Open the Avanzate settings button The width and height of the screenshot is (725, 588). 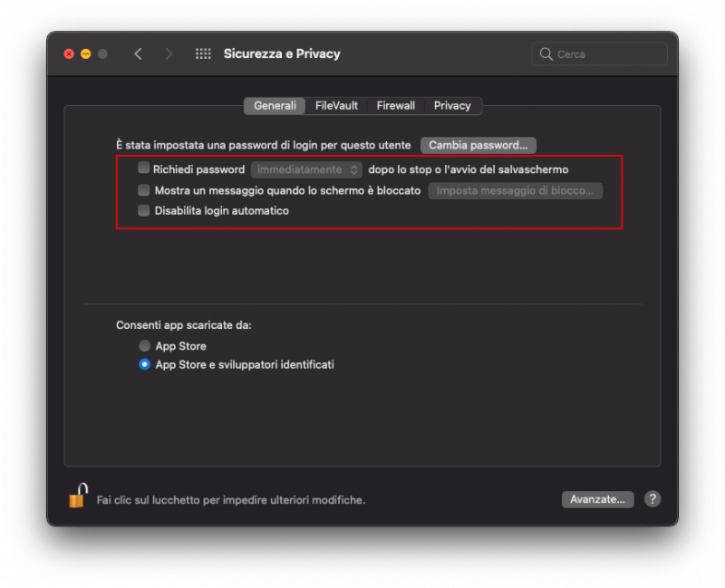pyautogui.click(x=598, y=499)
